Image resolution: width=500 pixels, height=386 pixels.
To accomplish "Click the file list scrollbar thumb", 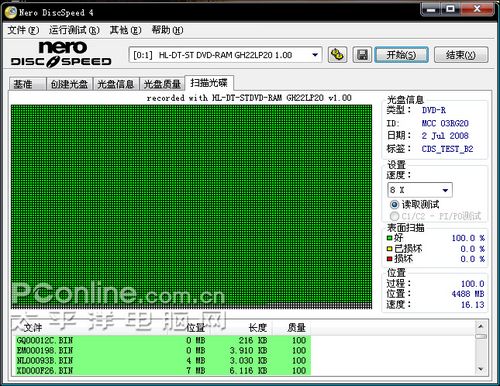I will click(481, 336).
